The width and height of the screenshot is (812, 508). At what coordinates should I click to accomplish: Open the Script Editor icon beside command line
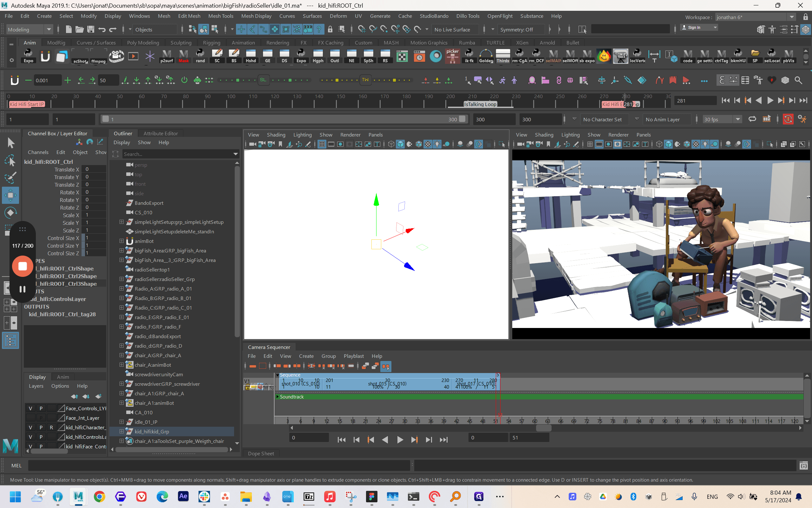[804, 466]
